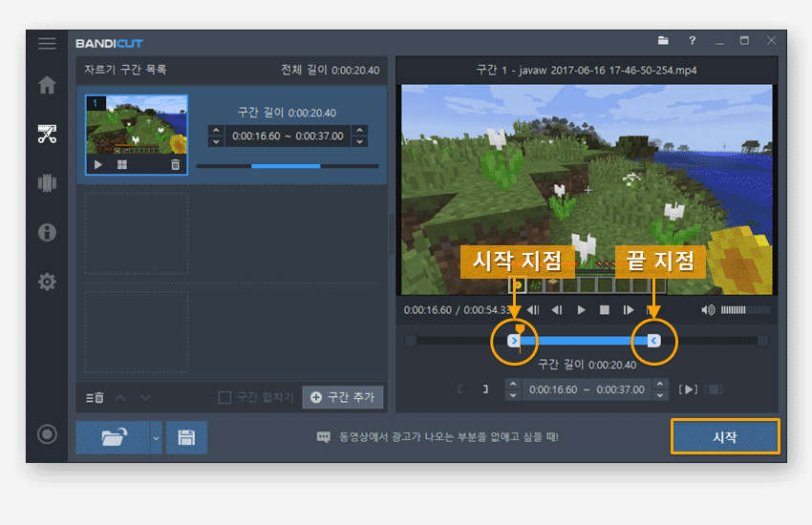Click the Bandicam record icon at the sidebar bottom
Image resolution: width=812 pixels, height=525 pixels.
click(47, 434)
